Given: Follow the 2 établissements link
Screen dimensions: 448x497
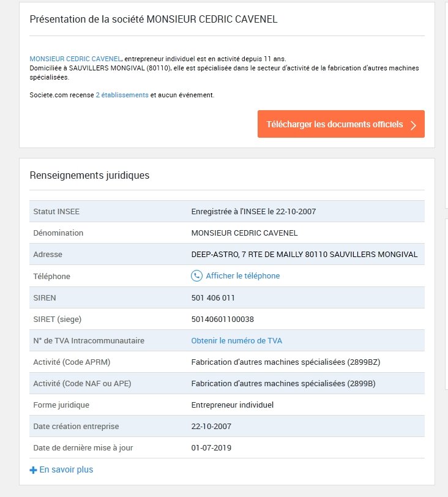Looking at the screenshot, I should [x=122, y=95].
